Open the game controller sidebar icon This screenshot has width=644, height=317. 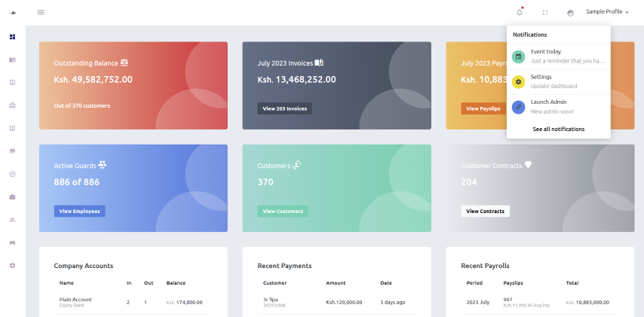[x=12, y=242]
